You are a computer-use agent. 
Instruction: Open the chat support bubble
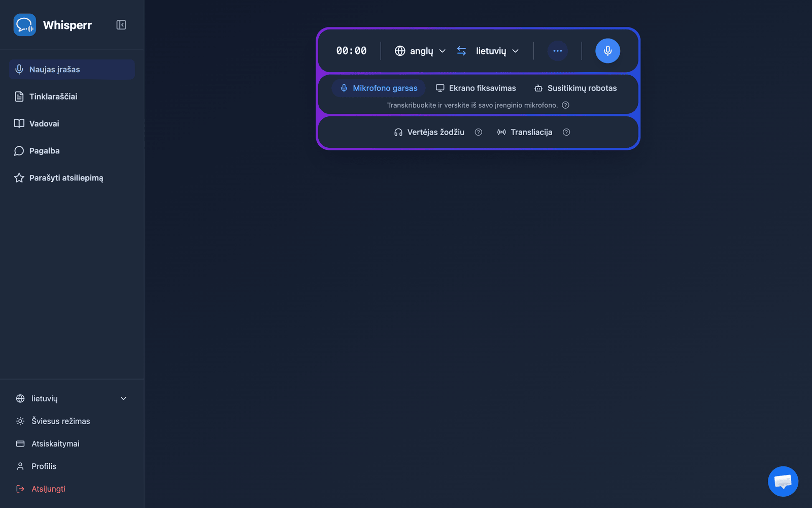tap(783, 481)
